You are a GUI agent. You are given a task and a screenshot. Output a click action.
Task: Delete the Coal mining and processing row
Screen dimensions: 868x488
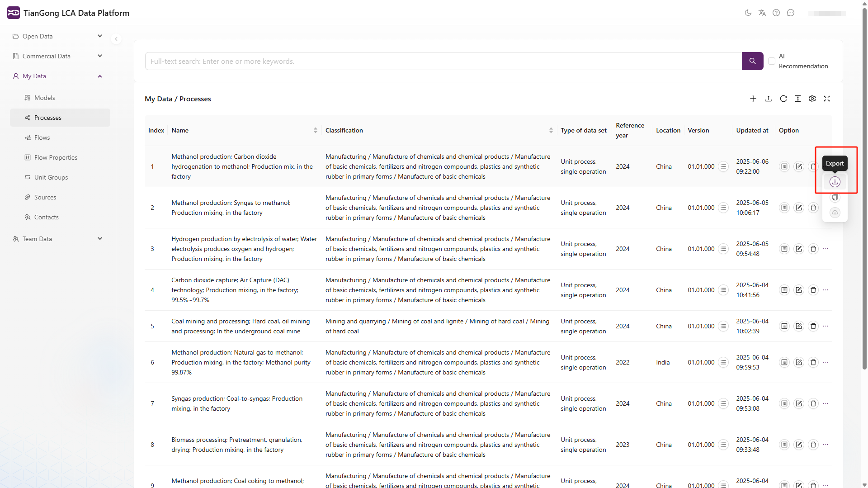point(813,326)
